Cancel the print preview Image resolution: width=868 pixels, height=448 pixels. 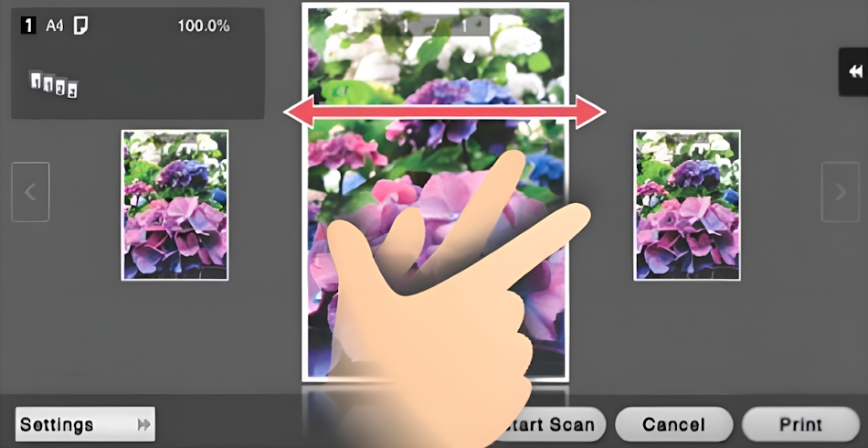coord(673,425)
